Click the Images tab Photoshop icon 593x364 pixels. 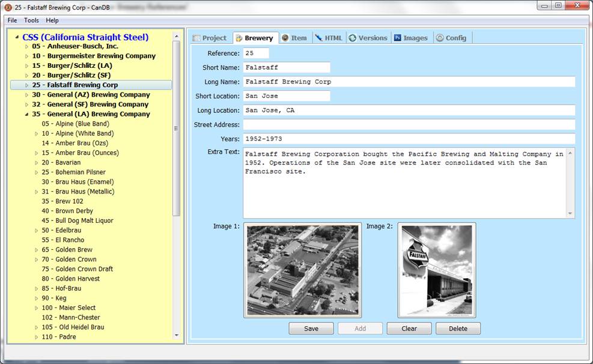coord(398,38)
